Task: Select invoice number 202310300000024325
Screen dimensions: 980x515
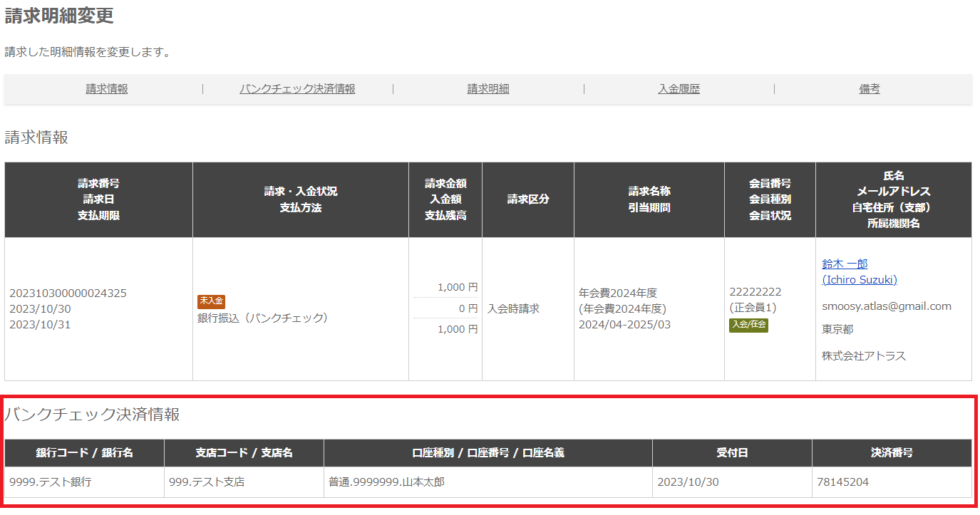Action: (x=68, y=293)
